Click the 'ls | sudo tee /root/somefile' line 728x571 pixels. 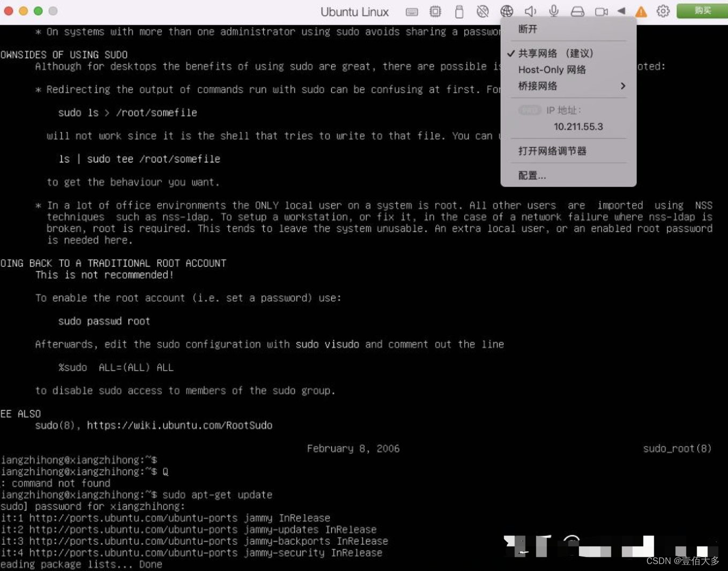point(139,159)
